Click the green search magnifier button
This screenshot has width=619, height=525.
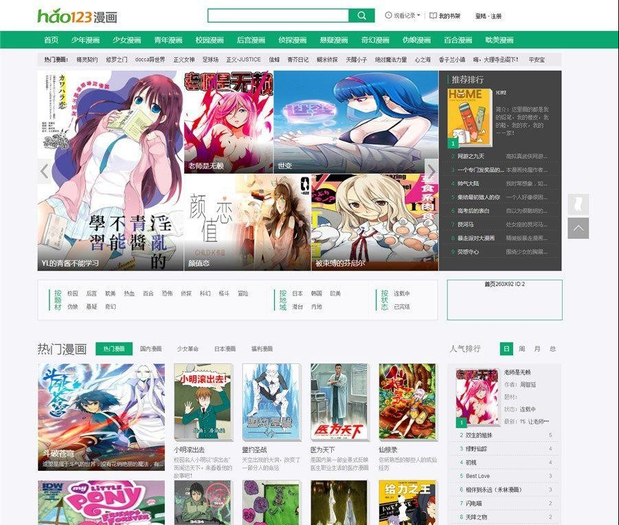361,16
